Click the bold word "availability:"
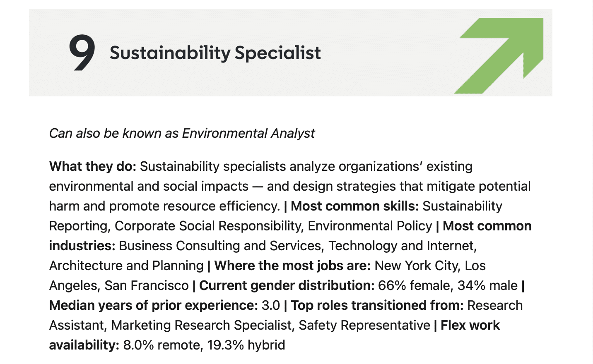593x364 pixels. point(84,345)
